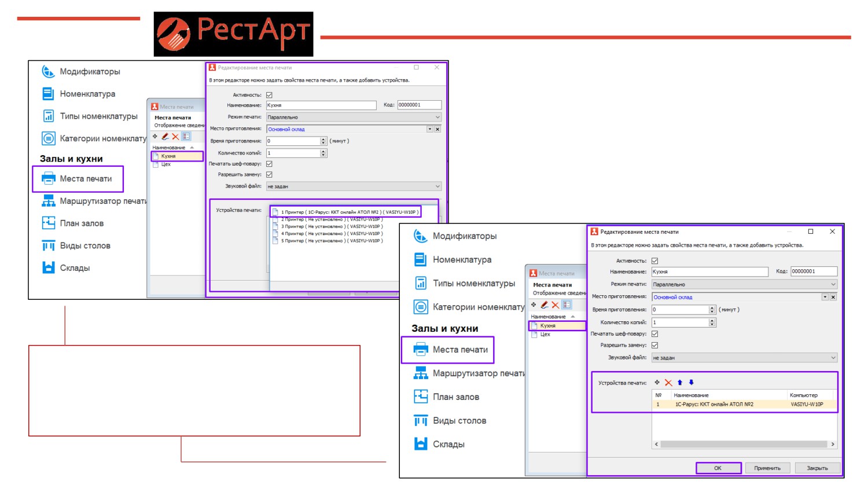Expand Звуковой файл dropdown in the back dialog
Viewport: 868px width, 488px height.
pos(437,186)
